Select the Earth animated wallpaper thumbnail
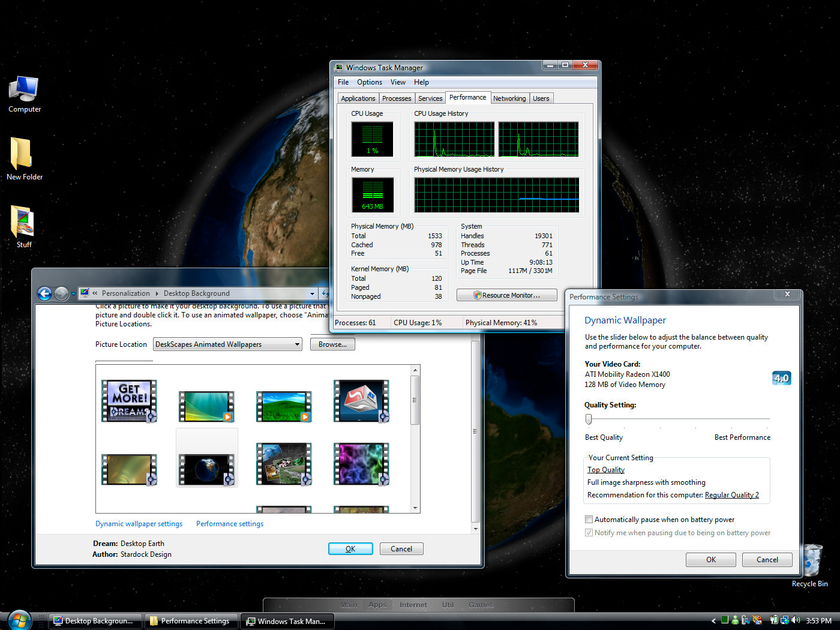 (206, 468)
